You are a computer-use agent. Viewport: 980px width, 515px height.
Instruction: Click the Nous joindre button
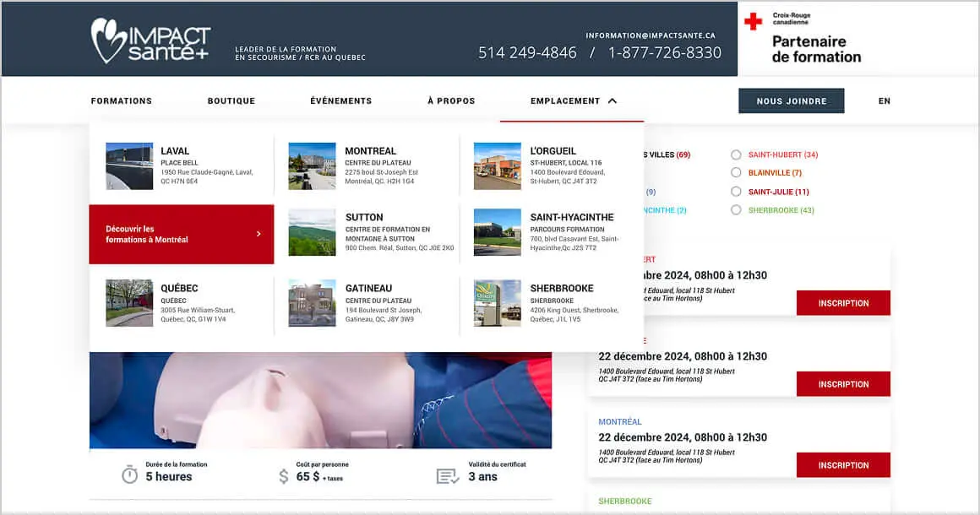tap(792, 100)
